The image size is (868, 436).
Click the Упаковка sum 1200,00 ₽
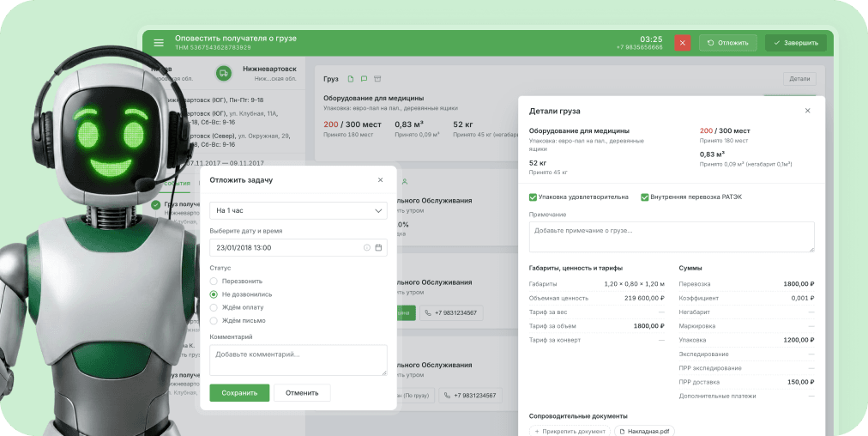click(x=799, y=340)
